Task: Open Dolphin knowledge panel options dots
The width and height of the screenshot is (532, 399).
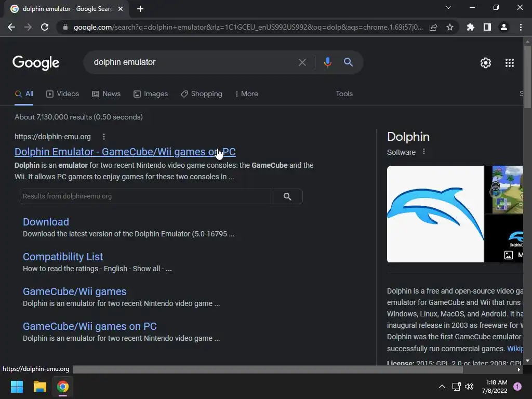Action: pyautogui.click(x=424, y=152)
